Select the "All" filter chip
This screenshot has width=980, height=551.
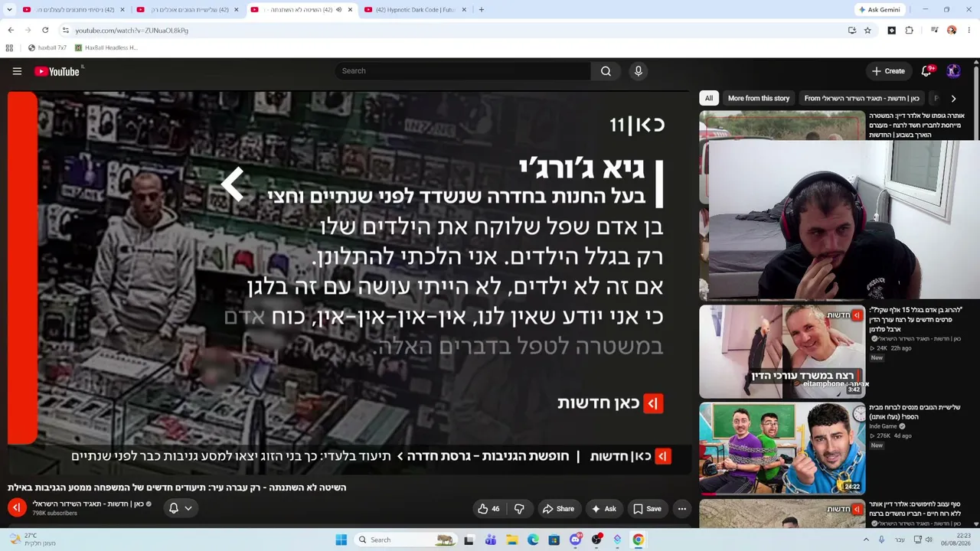[709, 98]
